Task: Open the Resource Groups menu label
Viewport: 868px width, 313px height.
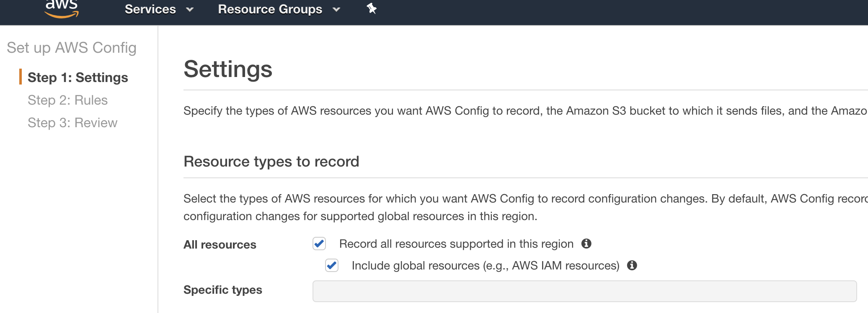Action: [x=270, y=9]
